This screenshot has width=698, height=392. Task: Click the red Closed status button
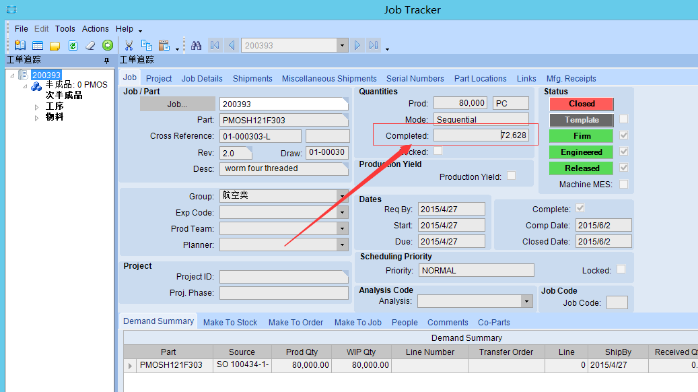coord(581,104)
